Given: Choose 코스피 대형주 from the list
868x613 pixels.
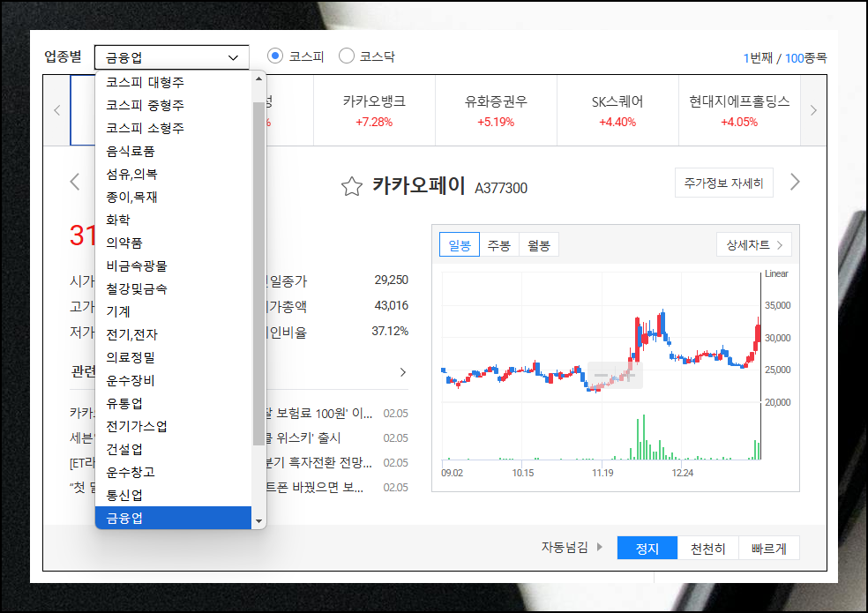Looking at the screenshot, I should pyautogui.click(x=173, y=83).
